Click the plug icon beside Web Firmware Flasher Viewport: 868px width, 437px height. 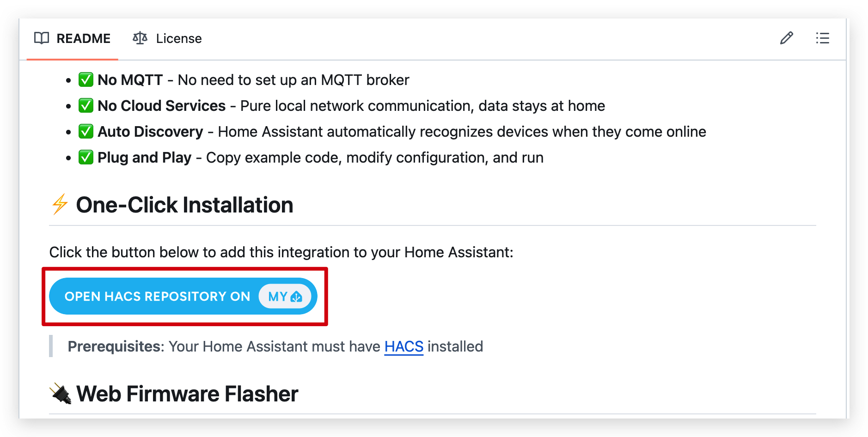(61, 394)
